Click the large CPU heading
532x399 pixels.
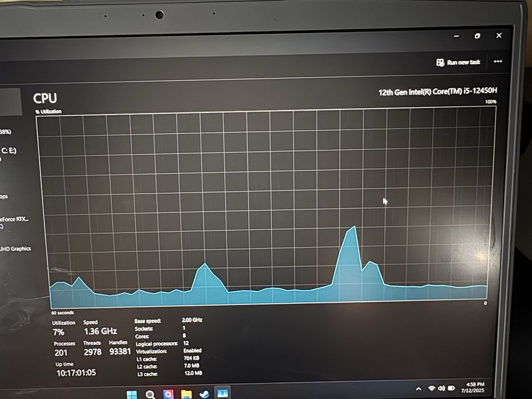(45, 99)
